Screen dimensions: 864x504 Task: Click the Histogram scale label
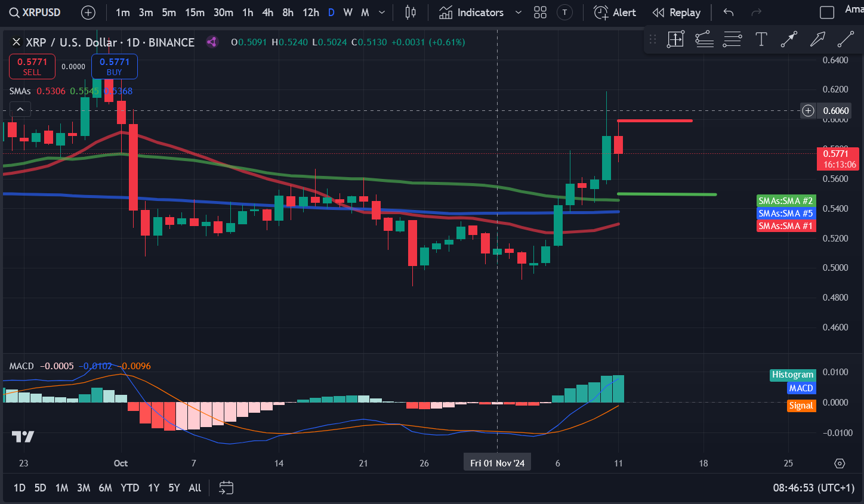(792, 375)
